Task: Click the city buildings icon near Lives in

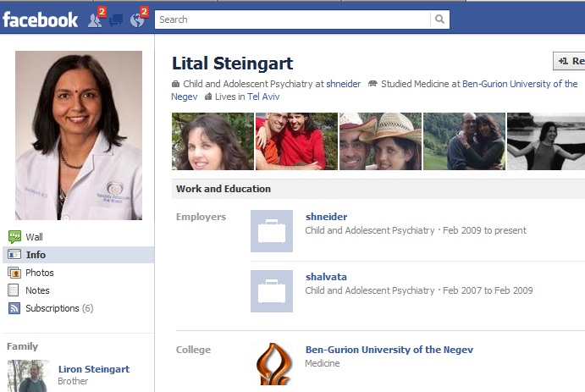Action: (x=208, y=97)
